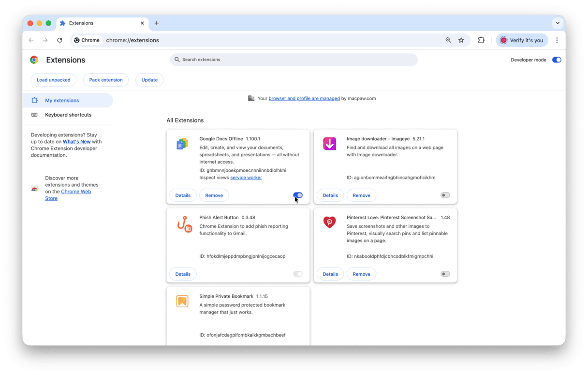
Task: Remove the Pinterest Love extension
Action: (x=361, y=274)
